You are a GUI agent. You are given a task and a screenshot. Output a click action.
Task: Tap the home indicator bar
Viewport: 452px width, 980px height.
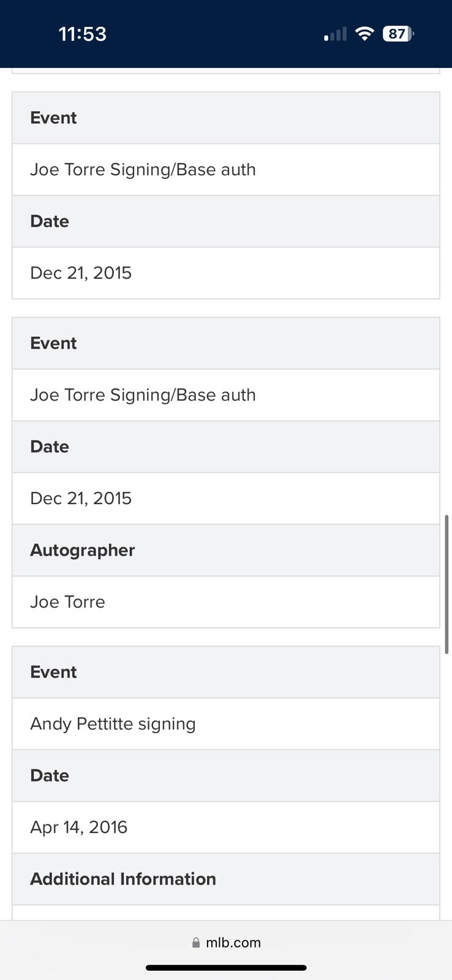[x=226, y=968]
